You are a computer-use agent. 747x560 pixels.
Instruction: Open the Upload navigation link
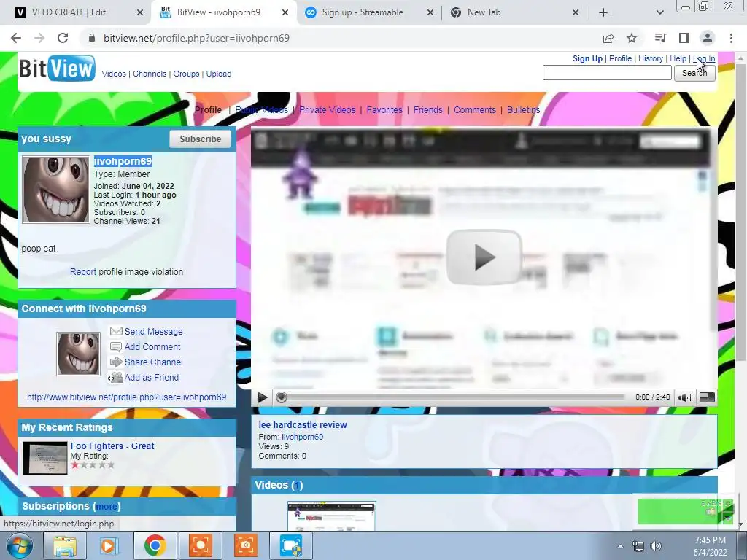tap(219, 74)
